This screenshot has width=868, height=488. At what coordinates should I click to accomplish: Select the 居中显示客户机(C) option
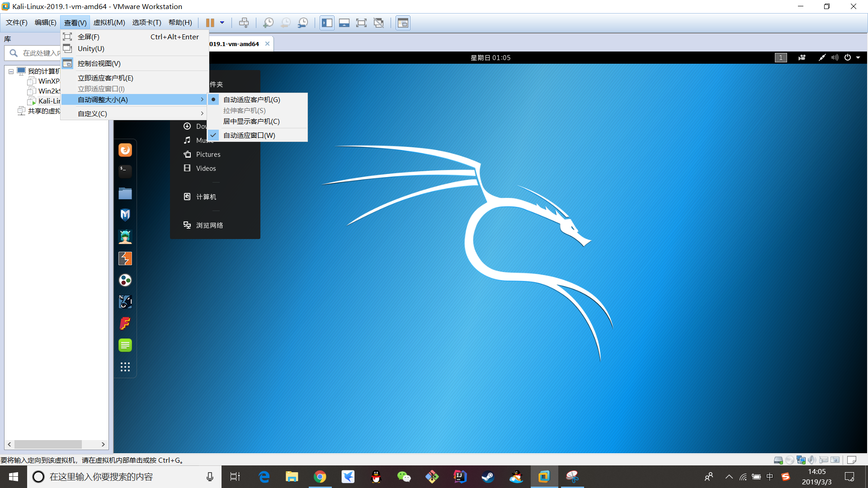(x=257, y=122)
